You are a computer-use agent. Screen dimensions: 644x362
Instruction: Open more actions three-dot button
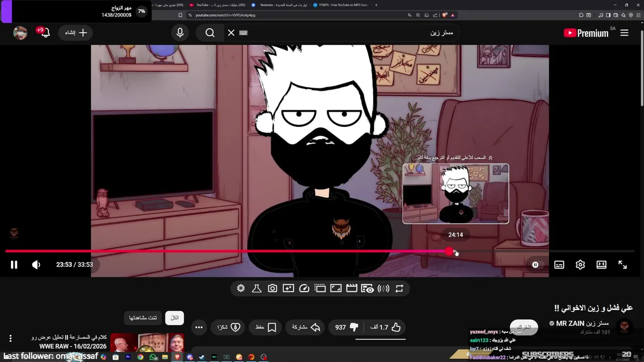(x=199, y=327)
